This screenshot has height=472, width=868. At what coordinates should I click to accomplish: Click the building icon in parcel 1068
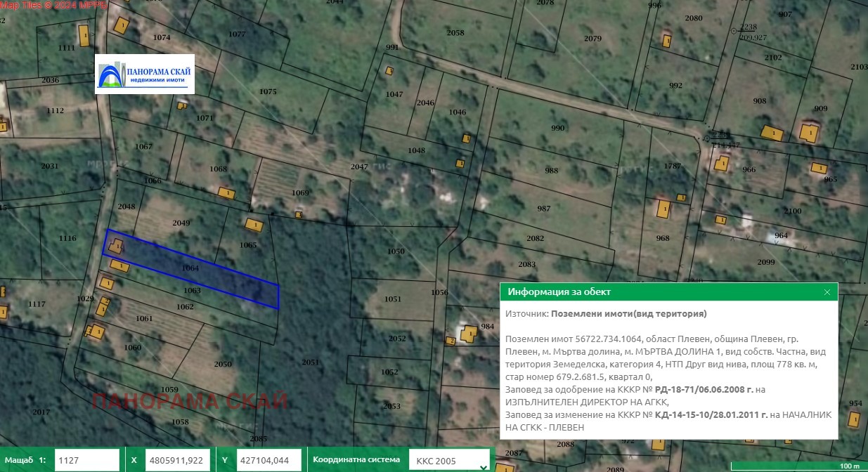[x=226, y=192]
